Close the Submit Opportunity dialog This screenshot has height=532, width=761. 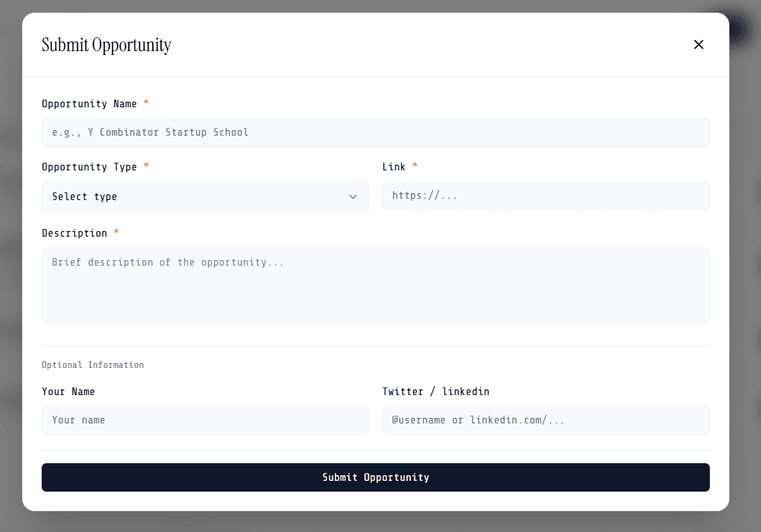tap(698, 45)
